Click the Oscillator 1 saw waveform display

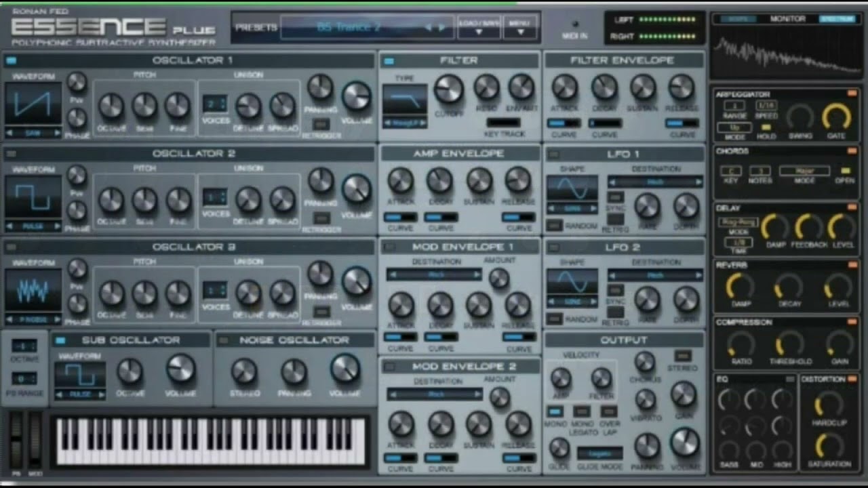pyautogui.click(x=33, y=104)
